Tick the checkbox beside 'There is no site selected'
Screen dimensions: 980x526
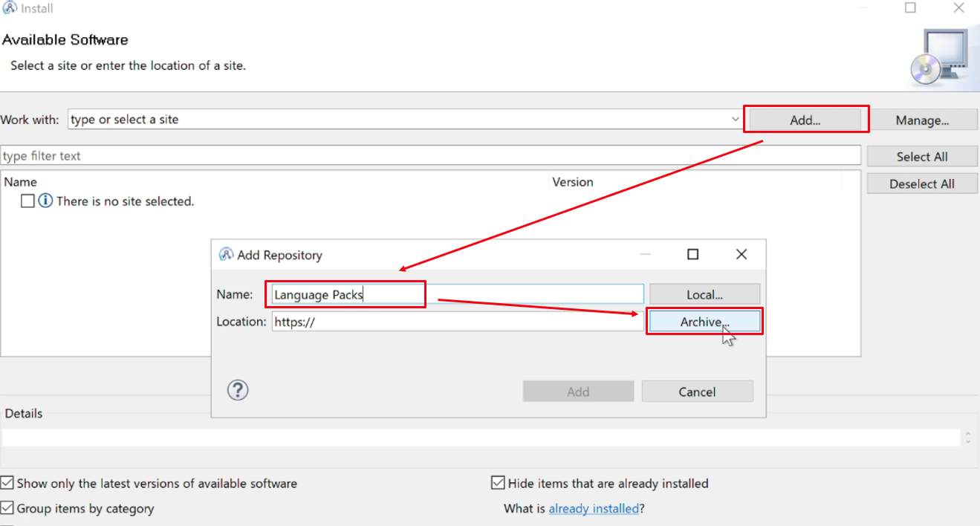click(27, 201)
